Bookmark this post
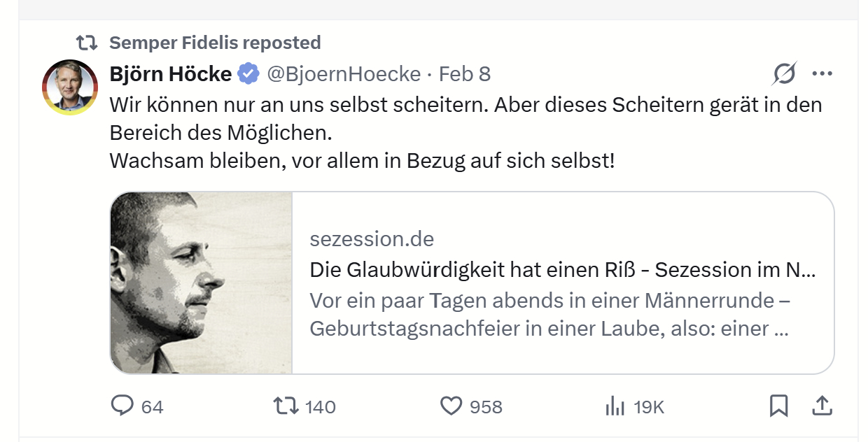The width and height of the screenshot is (868, 442). [778, 406]
